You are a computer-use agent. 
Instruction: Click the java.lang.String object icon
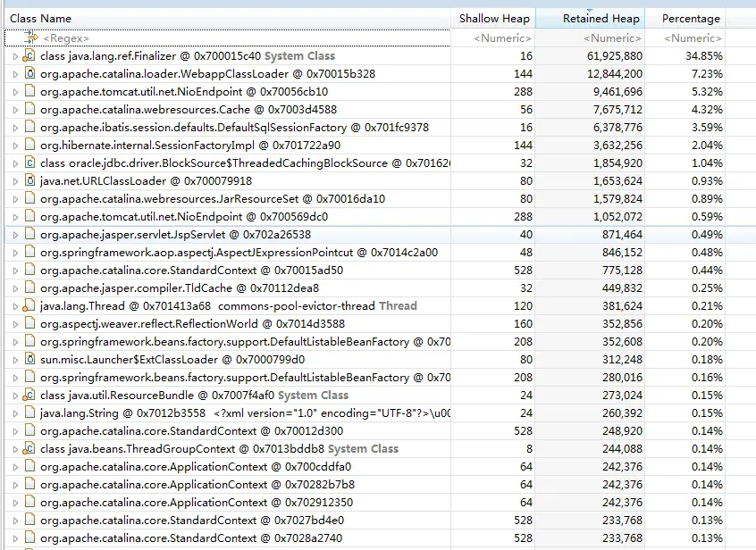tap(29, 412)
